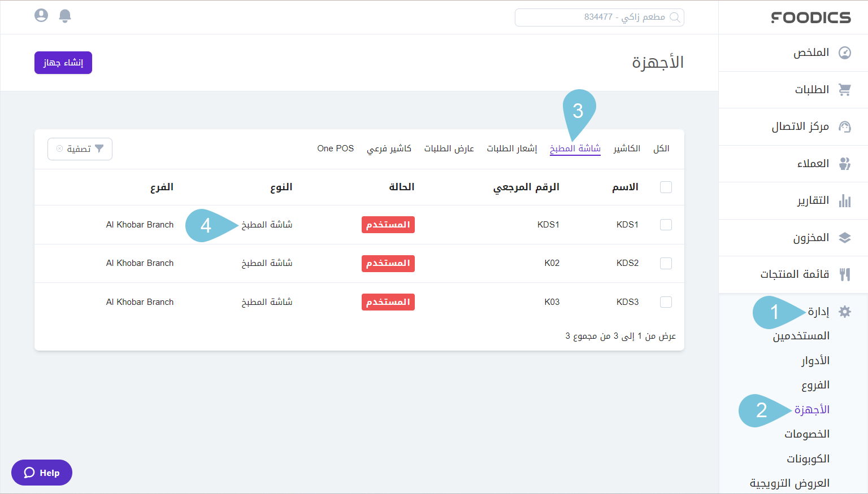This screenshot has height=494, width=868.
Task: Click the إنشاء جهاز button
Action: click(x=63, y=63)
